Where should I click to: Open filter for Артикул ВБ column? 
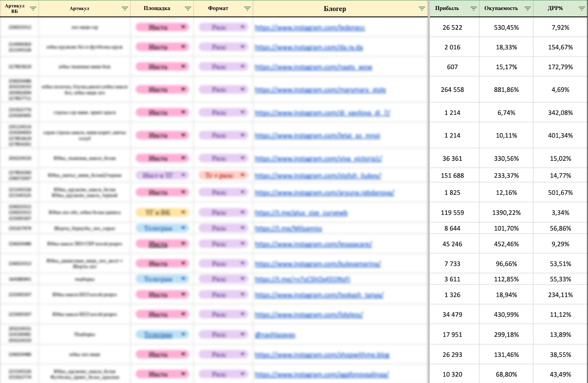[x=33, y=8]
